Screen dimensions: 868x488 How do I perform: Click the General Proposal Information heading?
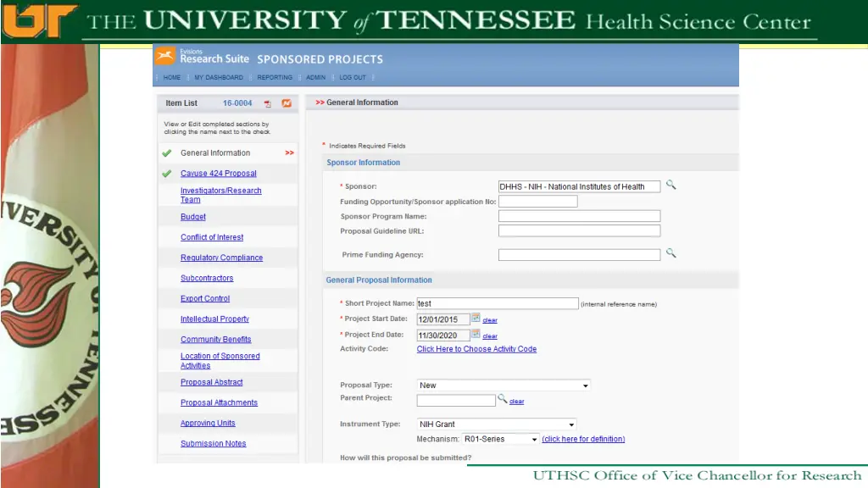pos(379,280)
